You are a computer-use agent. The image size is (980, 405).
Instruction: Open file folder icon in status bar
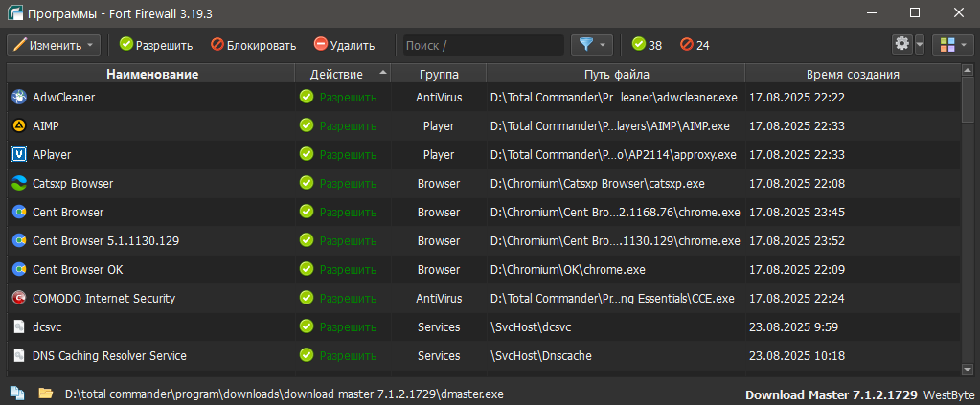point(45,394)
